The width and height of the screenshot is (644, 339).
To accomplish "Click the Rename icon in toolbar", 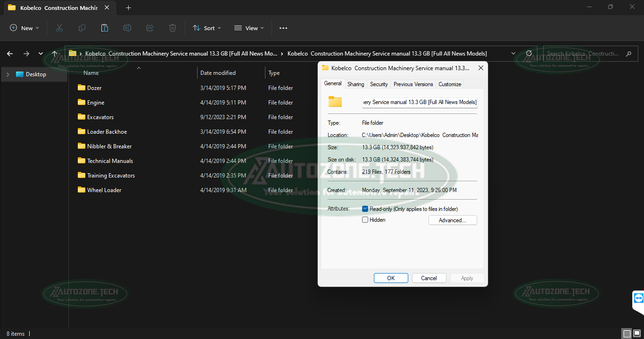I will point(127,28).
